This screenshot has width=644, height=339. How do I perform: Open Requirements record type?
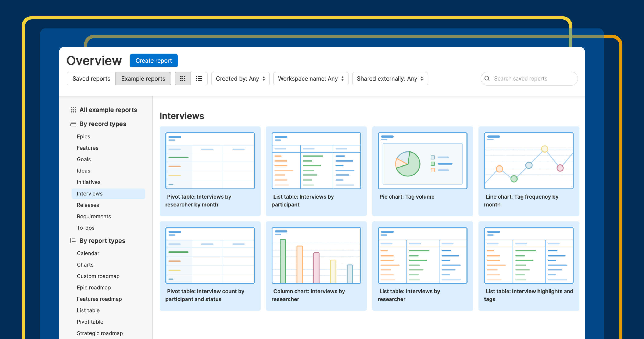click(94, 216)
